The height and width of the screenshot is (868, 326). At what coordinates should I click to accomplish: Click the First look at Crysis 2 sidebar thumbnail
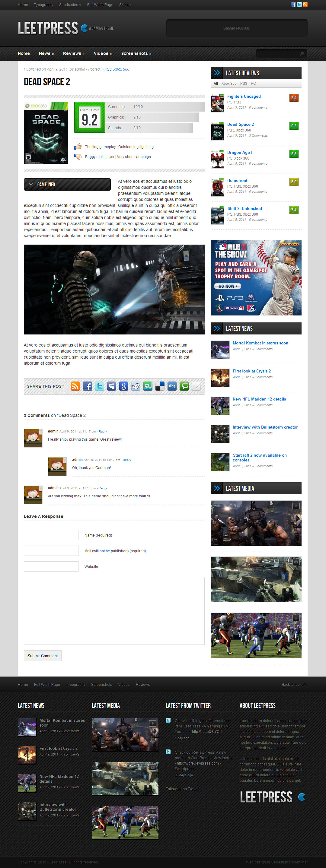click(x=220, y=378)
